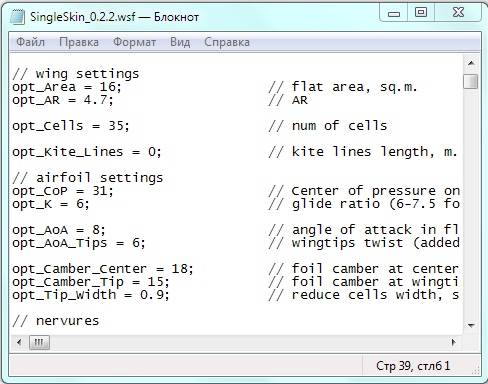The width and height of the screenshot is (488, 384).
Task: Click the window size grip in the corner
Action: 476,370
